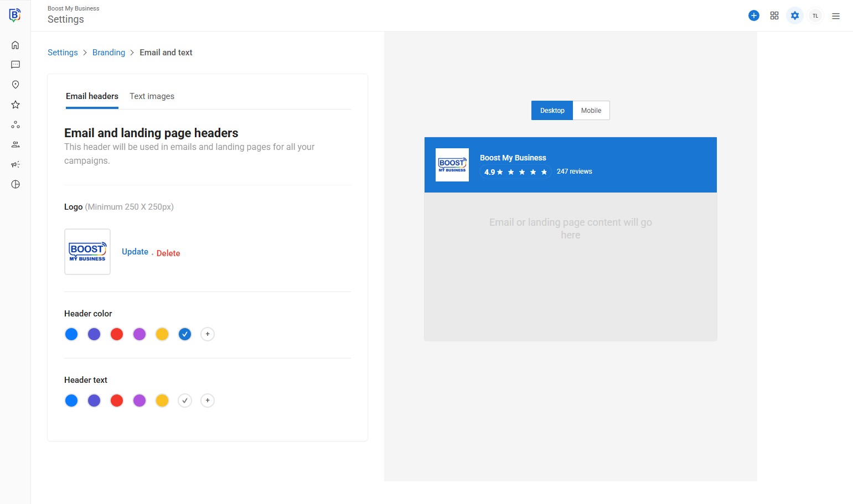Select the Email headers tab
This screenshot has height=504, width=853.
click(x=92, y=96)
